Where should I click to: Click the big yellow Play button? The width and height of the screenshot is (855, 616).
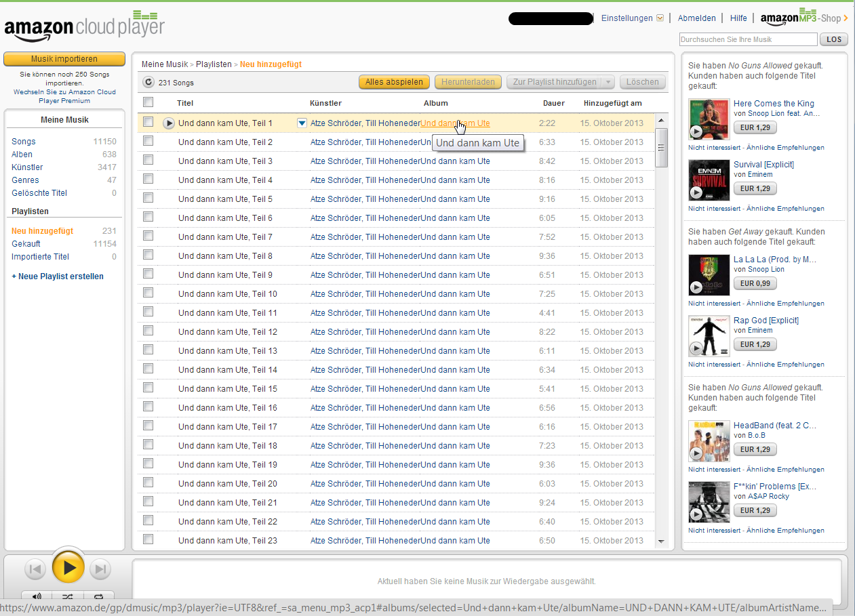[68, 567]
